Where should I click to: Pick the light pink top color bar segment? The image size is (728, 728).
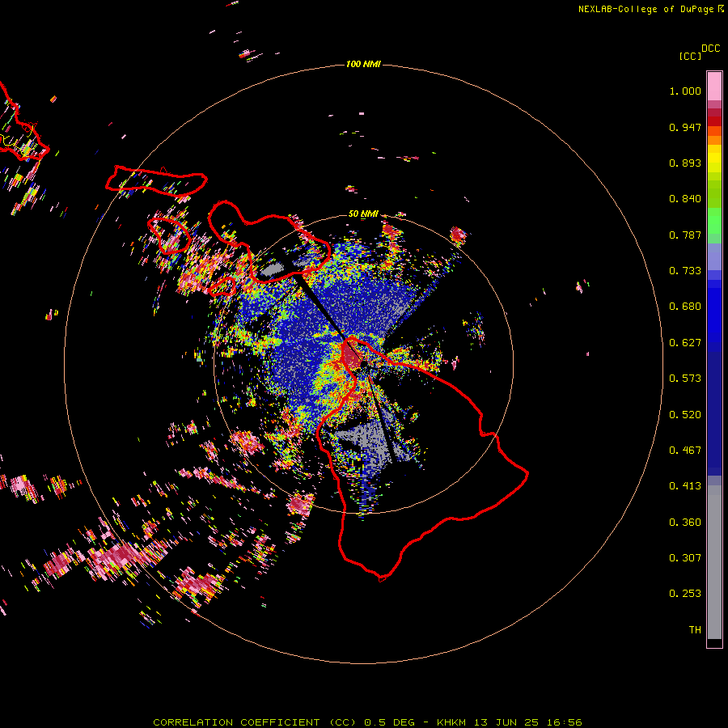tap(714, 87)
